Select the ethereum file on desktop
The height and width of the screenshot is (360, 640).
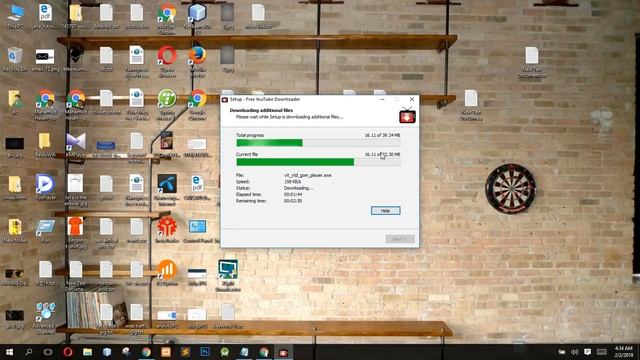pyautogui.click(x=76, y=59)
